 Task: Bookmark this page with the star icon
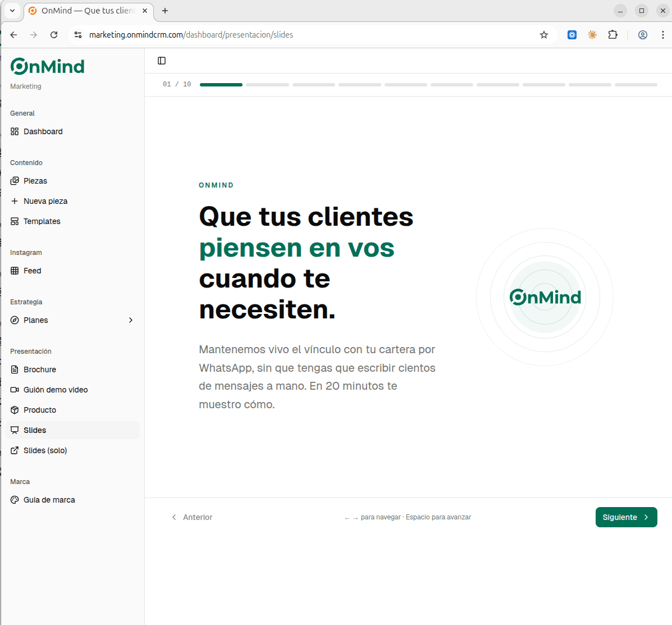click(x=544, y=35)
